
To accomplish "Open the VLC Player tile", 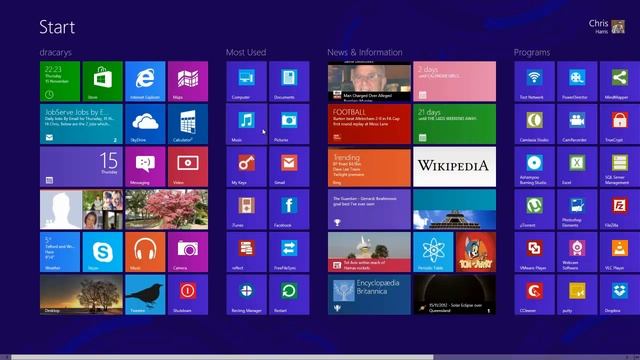I will (620, 252).
